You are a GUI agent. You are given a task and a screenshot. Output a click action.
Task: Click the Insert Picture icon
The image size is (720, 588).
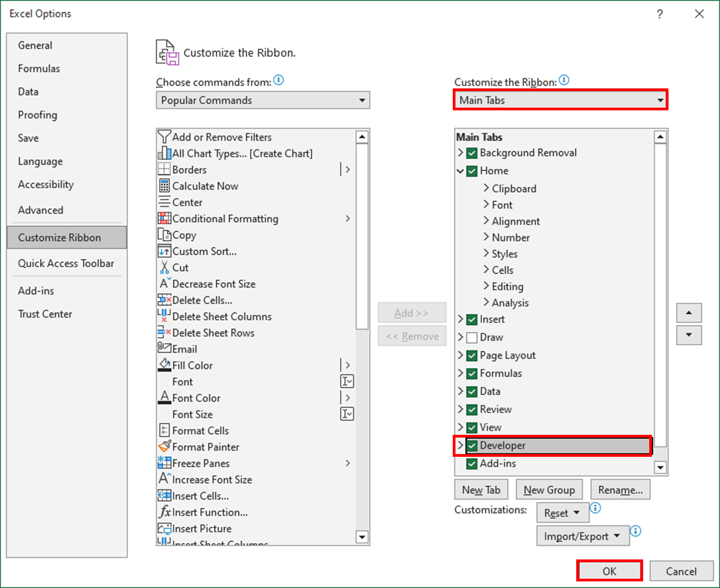[164, 528]
